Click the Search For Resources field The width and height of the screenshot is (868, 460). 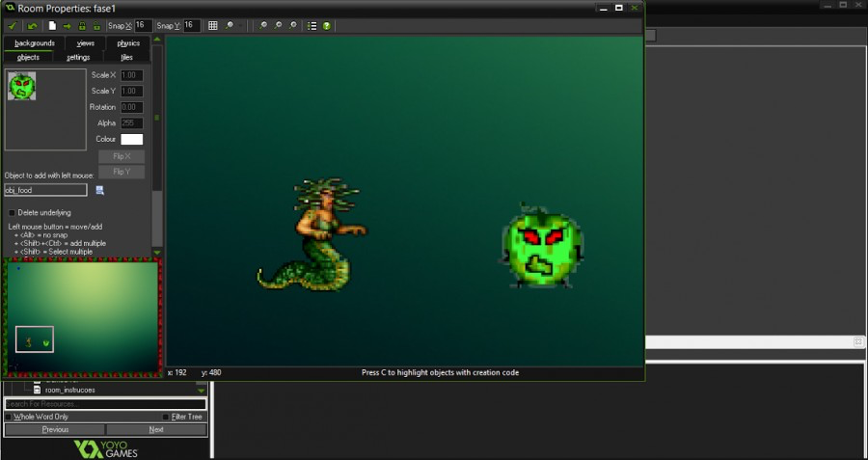105,404
